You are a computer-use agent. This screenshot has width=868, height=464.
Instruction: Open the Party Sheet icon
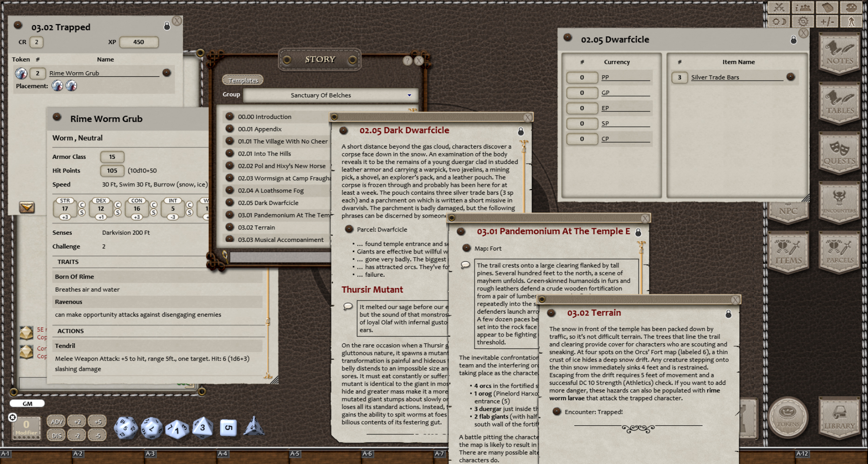point(803,8)
